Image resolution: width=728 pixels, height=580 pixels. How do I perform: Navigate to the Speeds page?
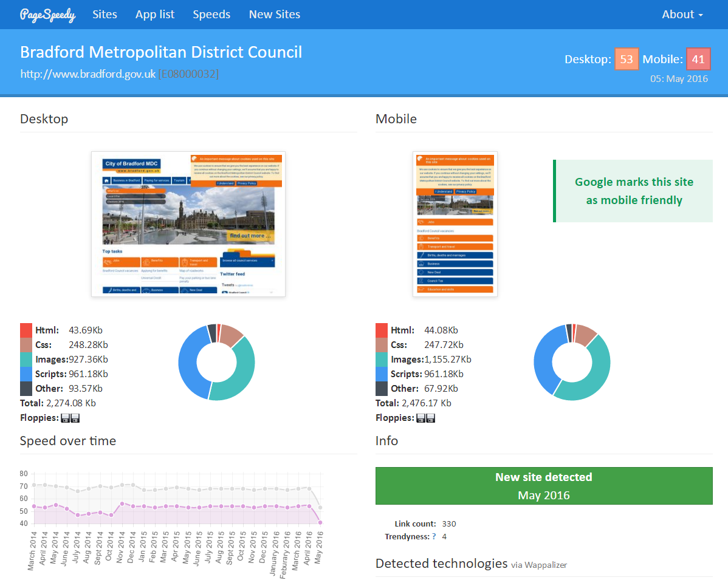point(211,15)
